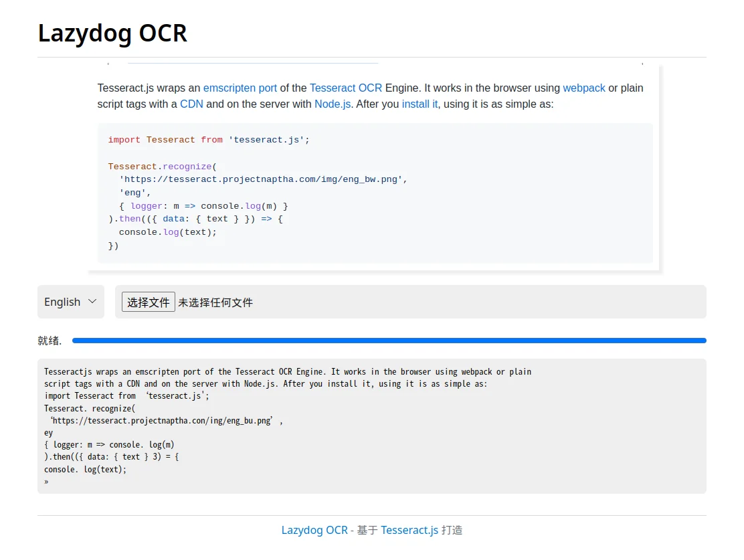Open the English language dropdown
The width and height of the screenshot is (744, 560).
(x=70, y=302)
